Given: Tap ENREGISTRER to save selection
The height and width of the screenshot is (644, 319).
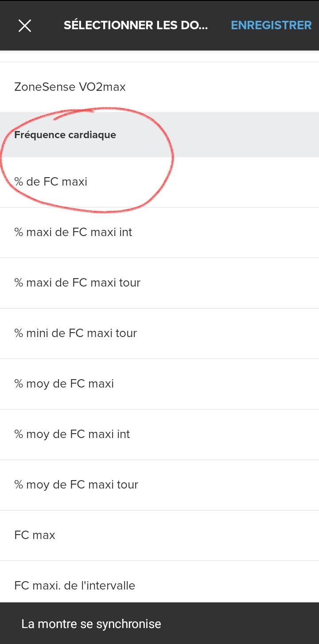Looking at the screenshot, I should [x=271, y=25].
